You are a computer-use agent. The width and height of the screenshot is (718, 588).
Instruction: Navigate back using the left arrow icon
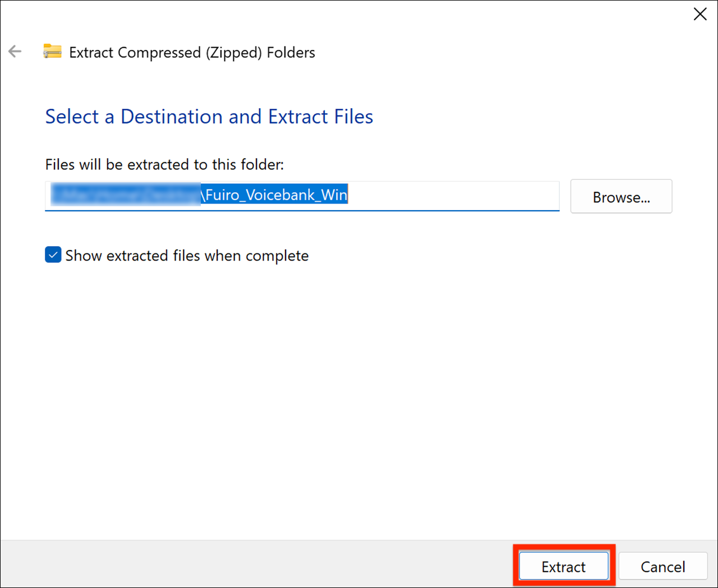pyautogui.click(x=15, y=51)
